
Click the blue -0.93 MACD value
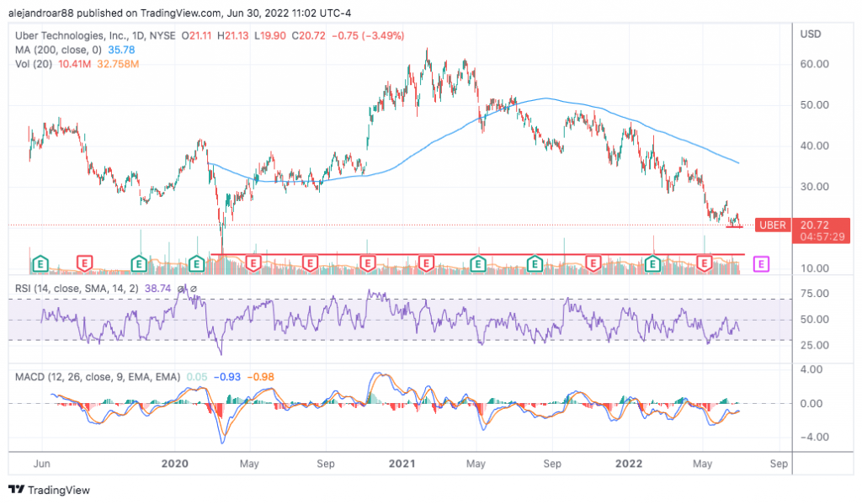pos(227,377)
